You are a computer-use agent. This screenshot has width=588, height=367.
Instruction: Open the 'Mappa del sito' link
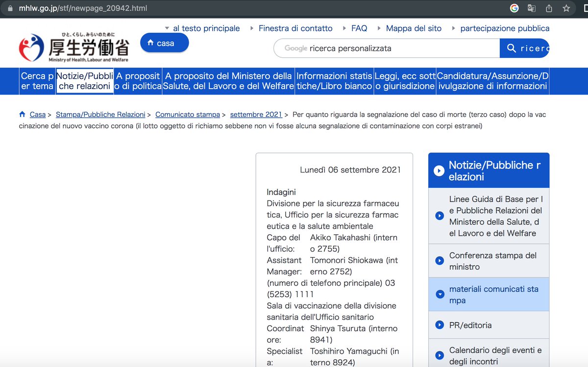pos(414,28)
